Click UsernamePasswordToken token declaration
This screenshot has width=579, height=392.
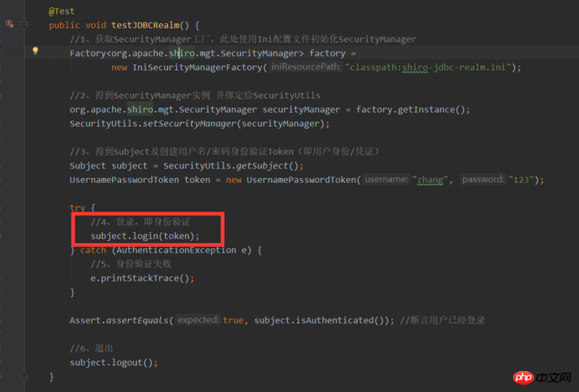click(x=140, y=180)
